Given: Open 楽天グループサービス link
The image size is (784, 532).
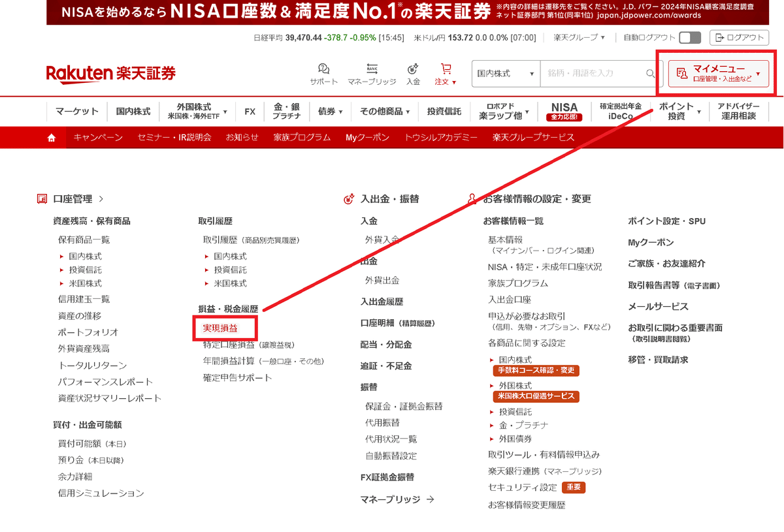Looking at the screenshot, I should [534, 138].
